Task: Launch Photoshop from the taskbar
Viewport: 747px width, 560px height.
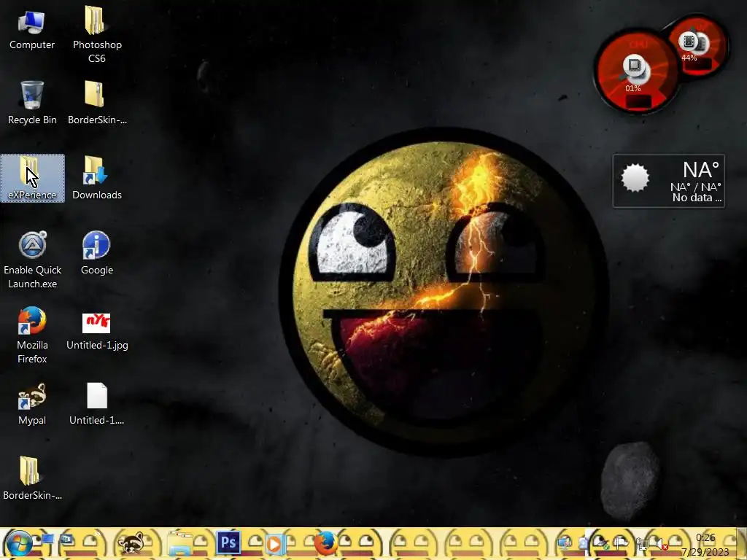Action: [228, 542]
